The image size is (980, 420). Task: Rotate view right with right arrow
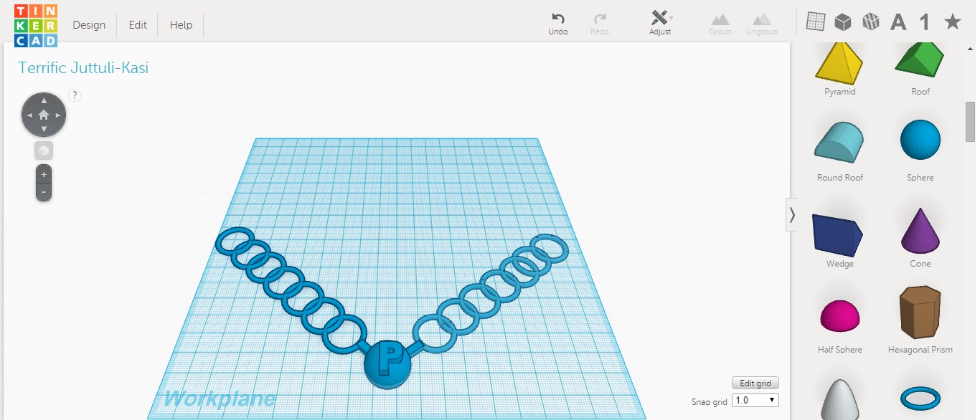[x=58, y=115]
